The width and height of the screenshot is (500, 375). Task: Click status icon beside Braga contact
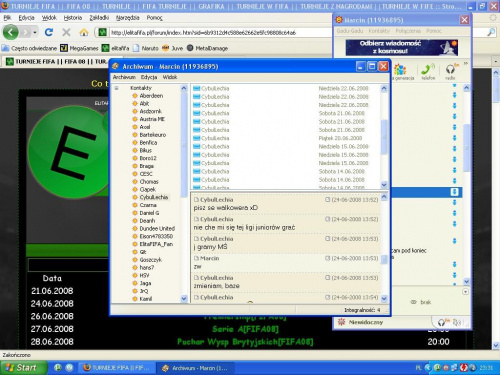coord(135,166)
